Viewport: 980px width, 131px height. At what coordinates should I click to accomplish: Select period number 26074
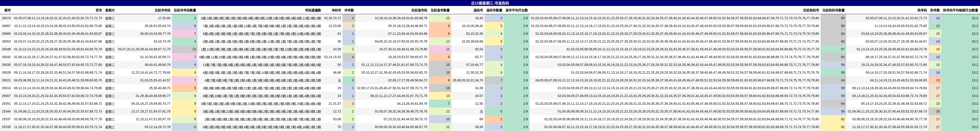6,18
